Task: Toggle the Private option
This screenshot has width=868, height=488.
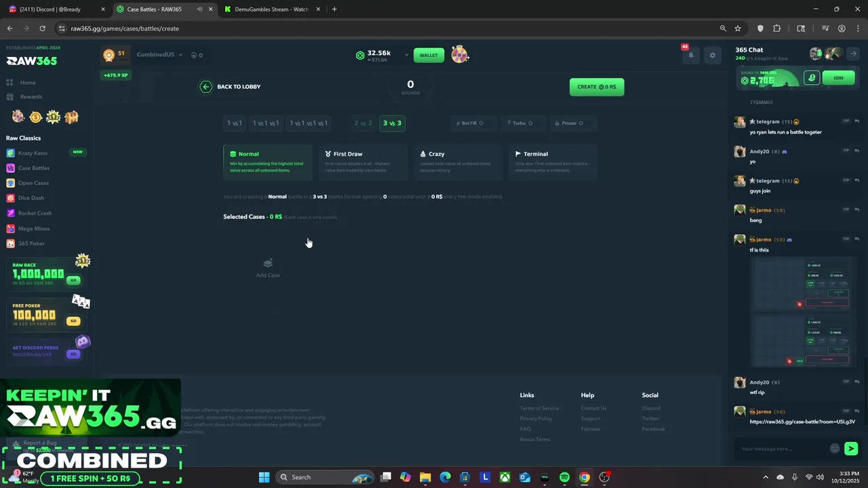Action: tap(573, 123)
